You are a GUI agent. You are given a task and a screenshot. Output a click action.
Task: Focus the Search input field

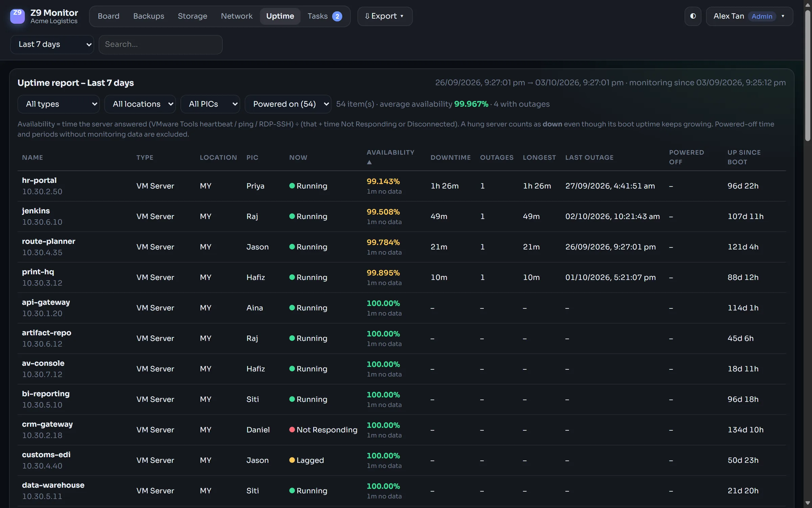pos(160,44)
